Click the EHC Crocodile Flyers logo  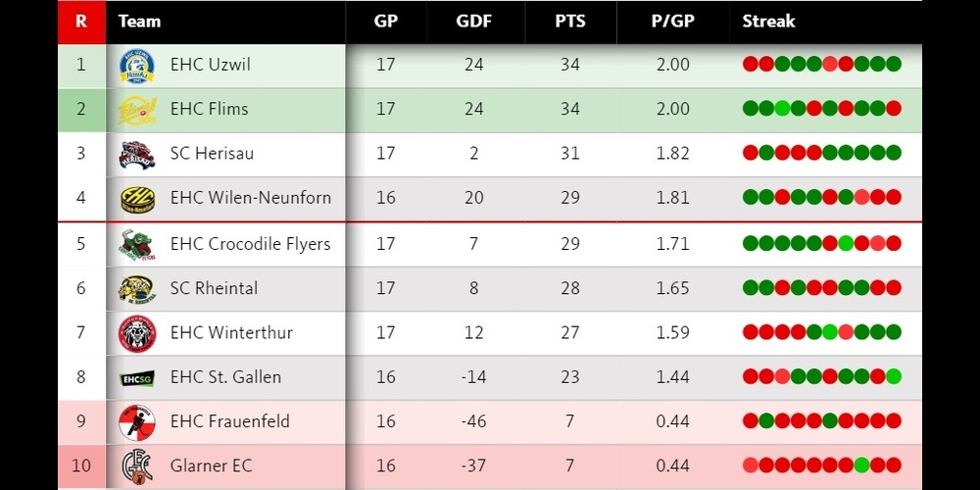coord(136,244)
